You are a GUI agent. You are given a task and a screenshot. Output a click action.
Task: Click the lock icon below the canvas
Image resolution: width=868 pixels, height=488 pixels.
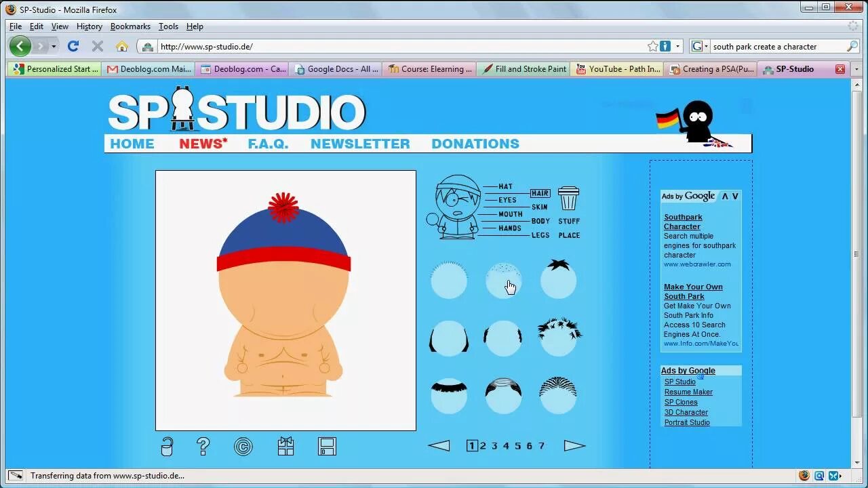[x=167, y=446]
